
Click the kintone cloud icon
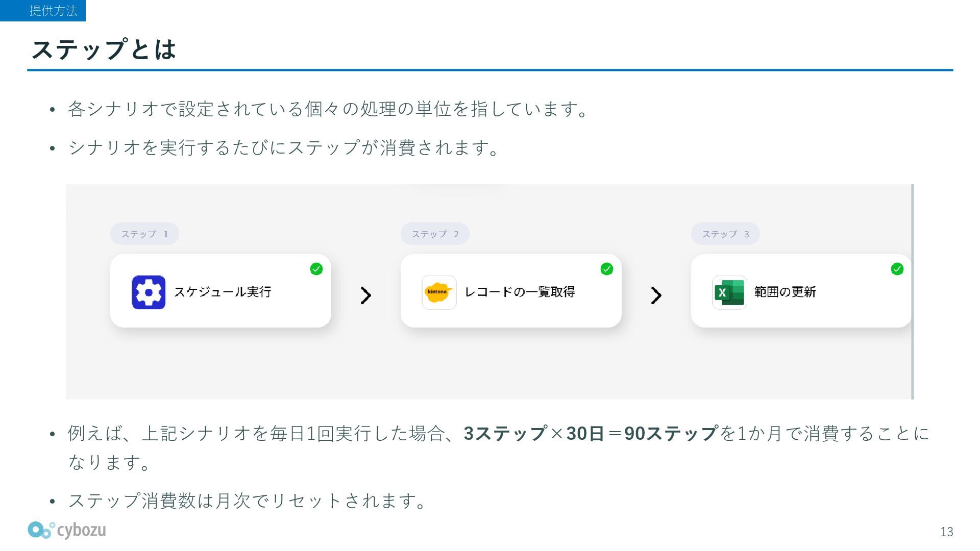tap(438, 292)
